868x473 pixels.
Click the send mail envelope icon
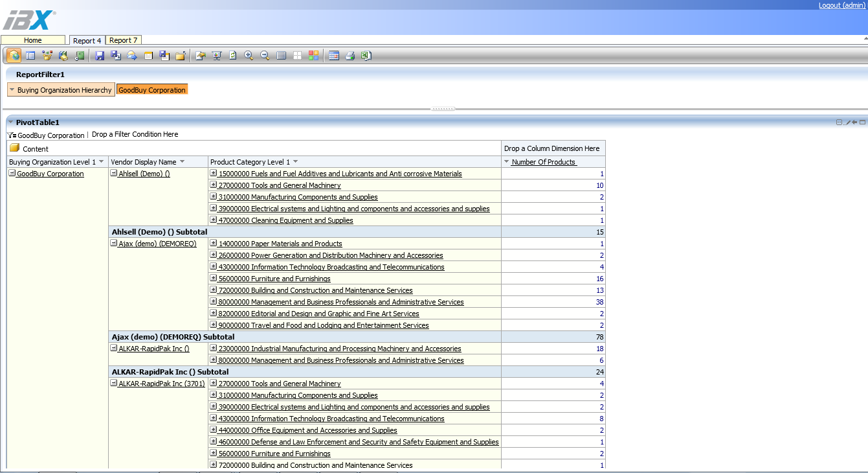[x=132, y=56]
